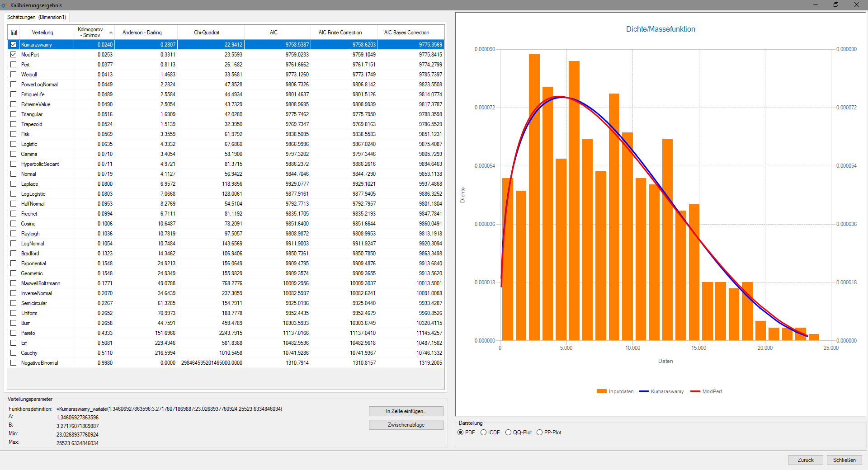The height and width of the screenshot is (470, 868).
Task: Click the Zwischenablage button
Action: 406,425
